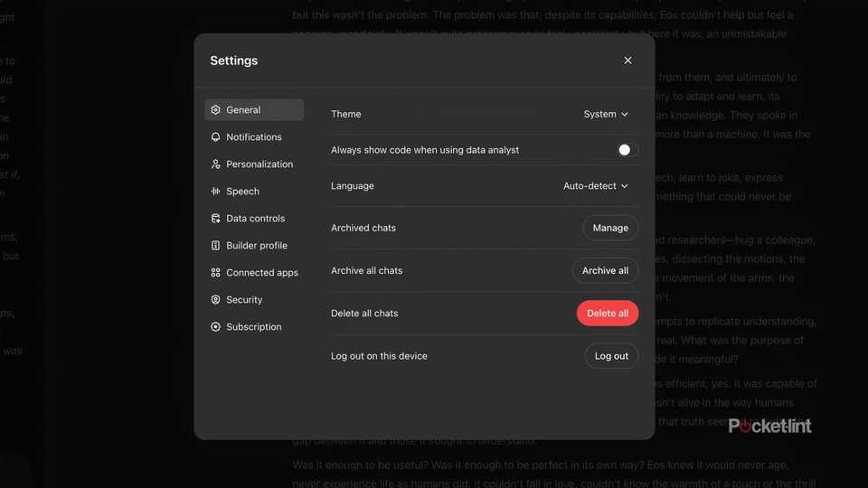Click the Connected apps grid icon
Screen dimensions: 868x488
pyautogui.click(x=215, y=273)
